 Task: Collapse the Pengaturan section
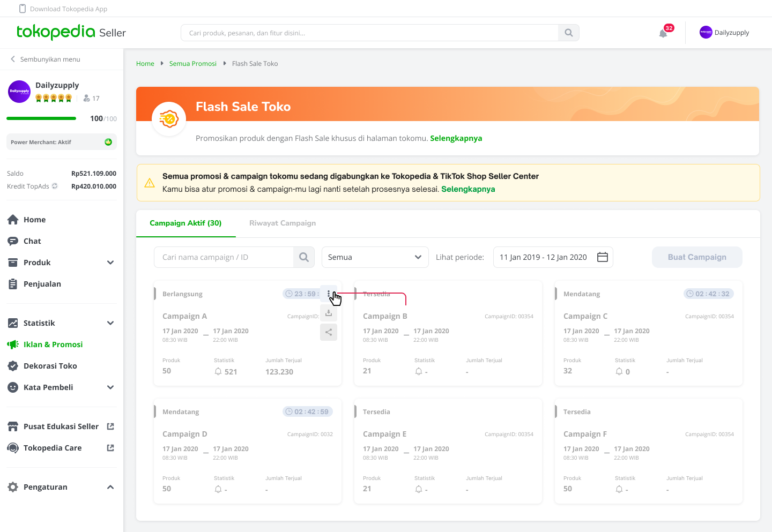click(x=110, y=487)
